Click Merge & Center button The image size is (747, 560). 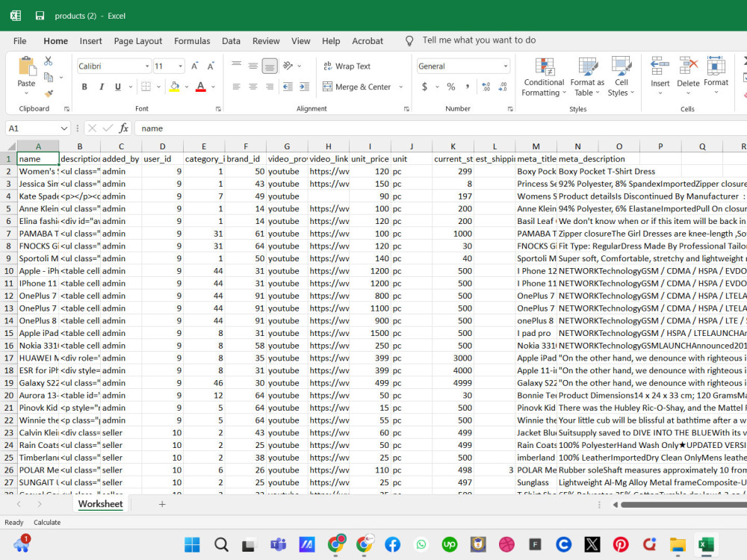coord(357,87)
